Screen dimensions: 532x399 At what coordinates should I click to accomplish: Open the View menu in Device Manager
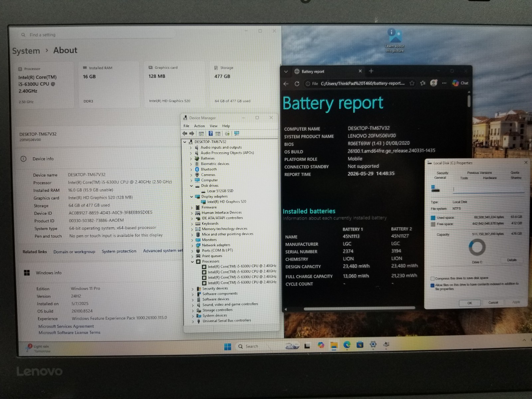[213, 126]
